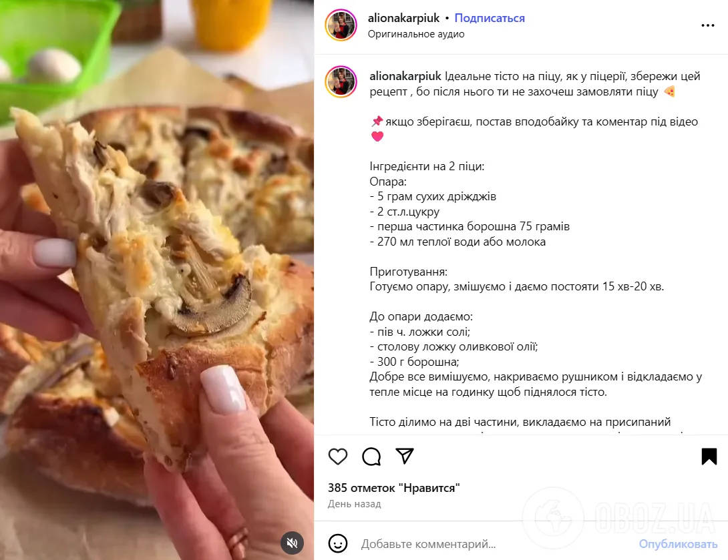728x560 pixels.
Task: Open the Оригинальное аудио audio link
Action: (416, 34)
